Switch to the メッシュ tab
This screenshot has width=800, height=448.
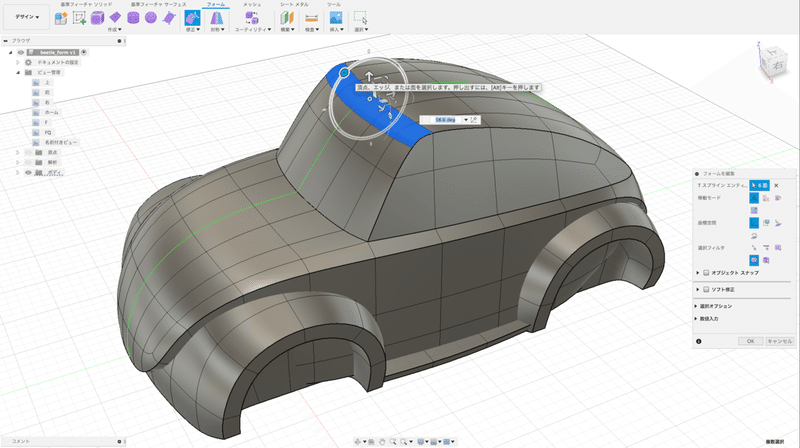click(x=252, y=4)
